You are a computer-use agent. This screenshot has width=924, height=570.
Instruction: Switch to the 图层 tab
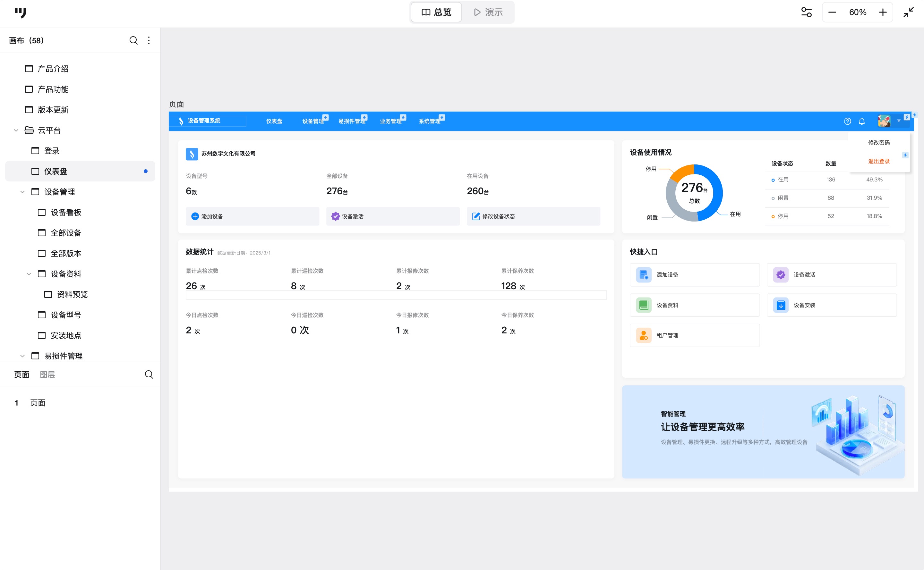point(47,374)
